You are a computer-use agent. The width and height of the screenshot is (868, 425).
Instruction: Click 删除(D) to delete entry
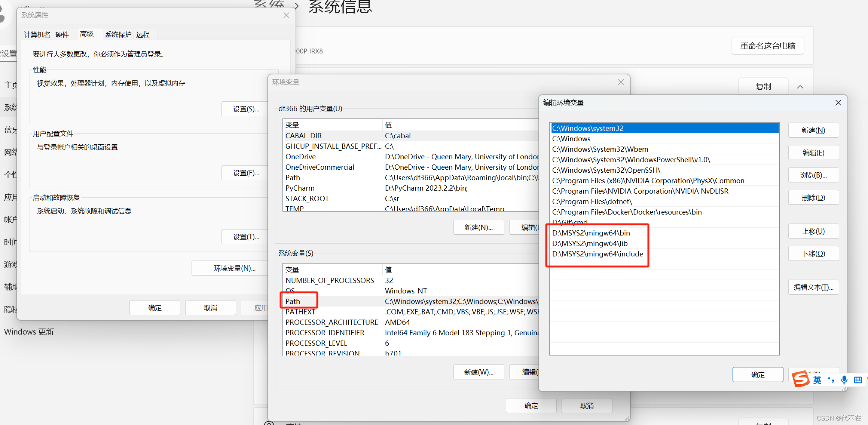[813, 197]
